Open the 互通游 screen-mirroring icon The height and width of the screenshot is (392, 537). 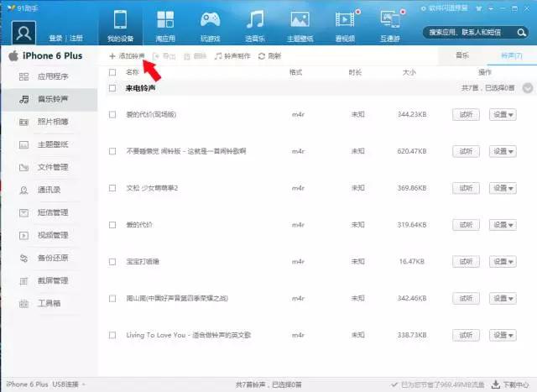pos(390,19)
